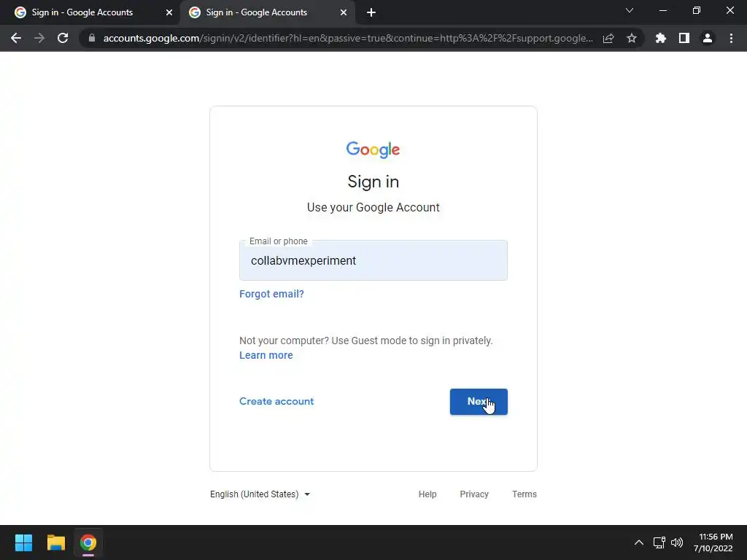Open the network status icon

tap(659, 542)
